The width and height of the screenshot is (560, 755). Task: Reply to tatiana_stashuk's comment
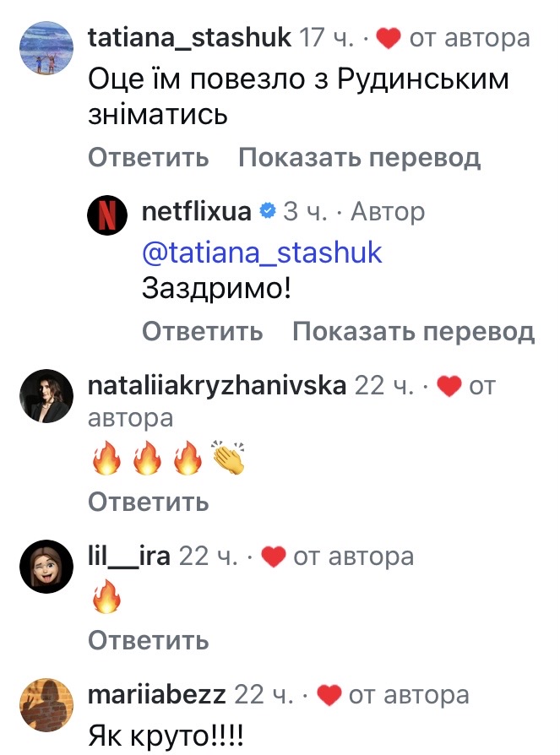point(148,158)
